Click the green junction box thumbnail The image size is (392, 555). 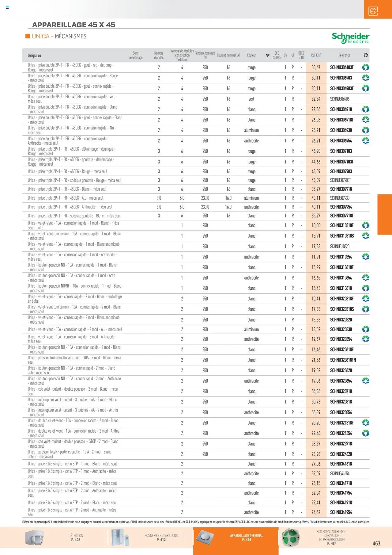pyautogui.click(x=291, y=538)
